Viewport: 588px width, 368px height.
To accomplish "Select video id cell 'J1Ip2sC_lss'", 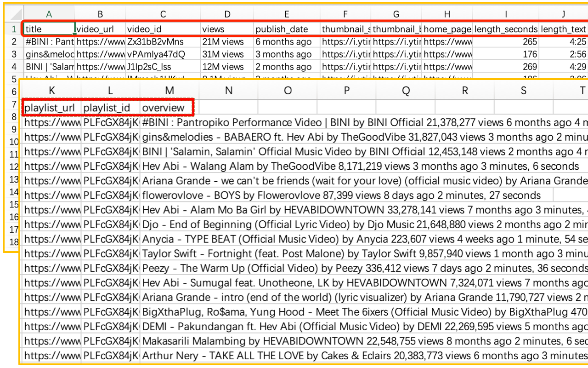I will 163,67.
